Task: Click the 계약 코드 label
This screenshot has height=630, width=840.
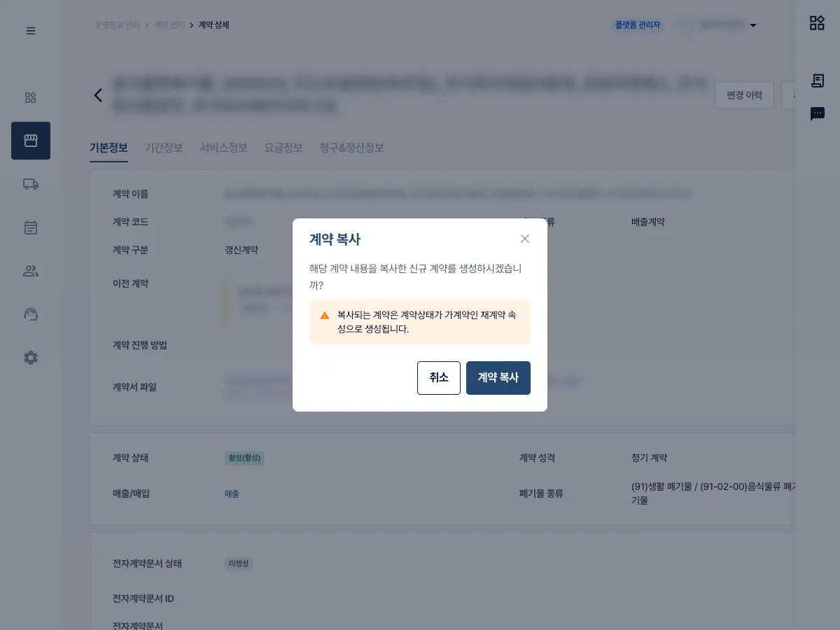Action: (131, 222)
